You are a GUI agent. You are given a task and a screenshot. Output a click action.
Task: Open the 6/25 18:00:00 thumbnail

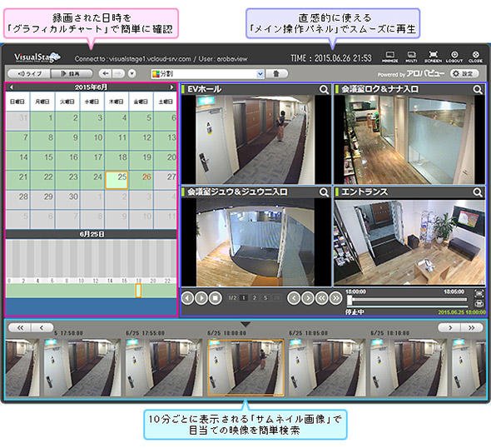click(x=245, y=367)
